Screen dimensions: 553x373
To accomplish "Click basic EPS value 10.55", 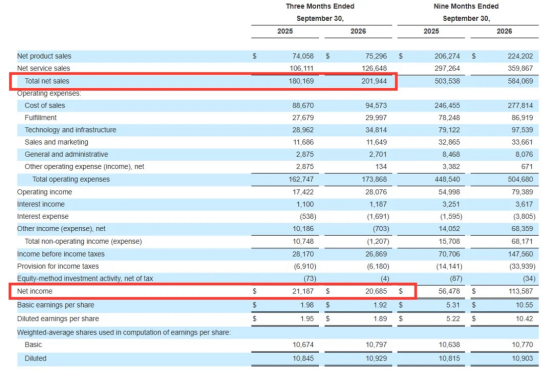I will click(x=524, y=305).
